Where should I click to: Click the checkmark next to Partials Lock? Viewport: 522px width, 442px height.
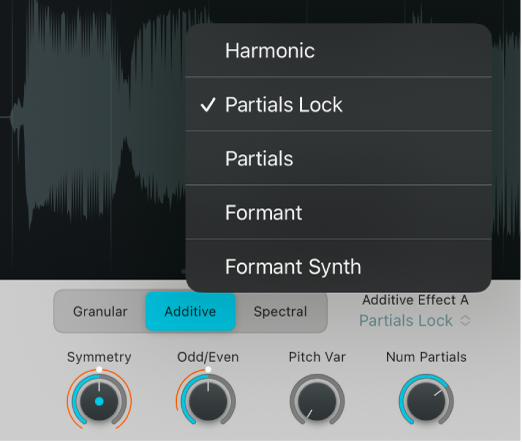click(x=208, y=105)
